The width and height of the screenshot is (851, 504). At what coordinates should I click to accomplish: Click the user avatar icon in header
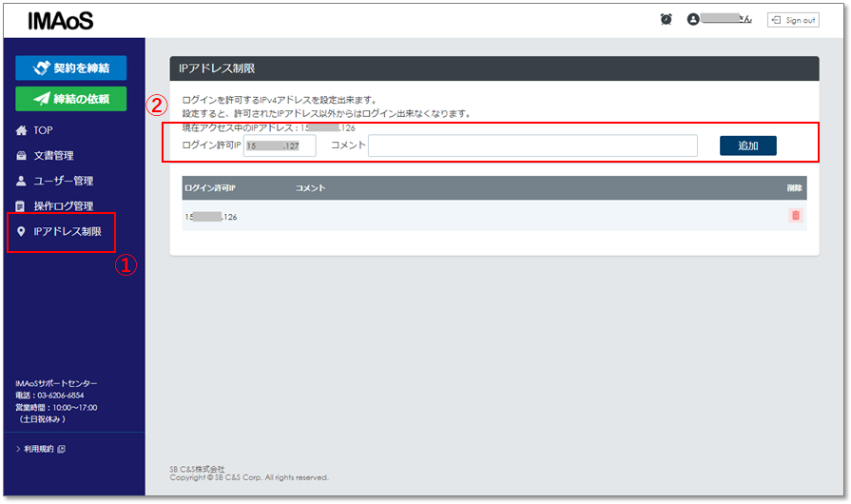click(x=693, y=20)
